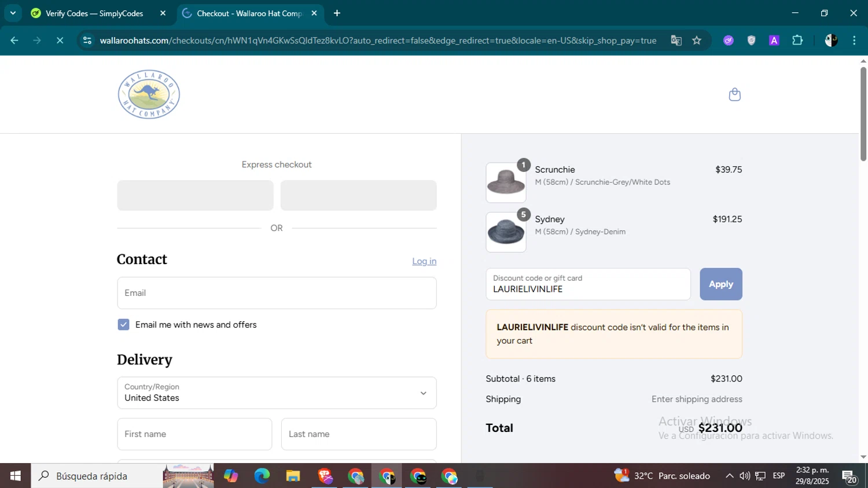Open the site information icon in address bar

click(x=87, y=41)
